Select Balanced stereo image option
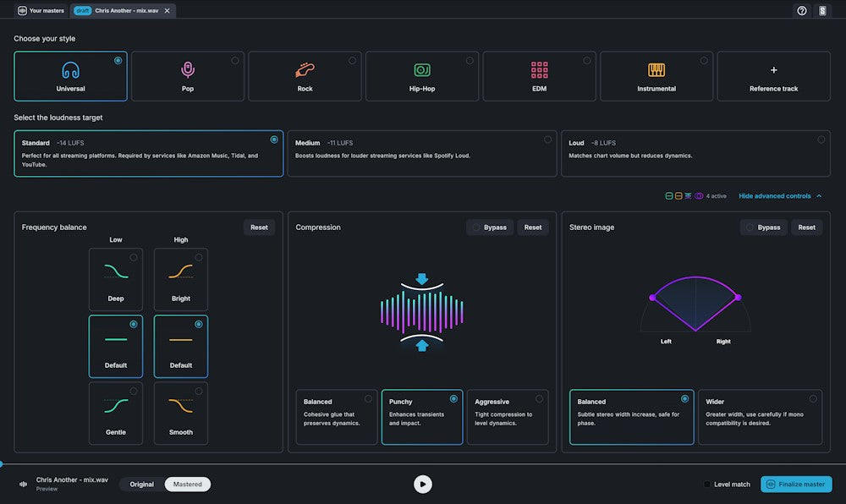The height and width of the screenshot is (504, 846). (631, 417)
